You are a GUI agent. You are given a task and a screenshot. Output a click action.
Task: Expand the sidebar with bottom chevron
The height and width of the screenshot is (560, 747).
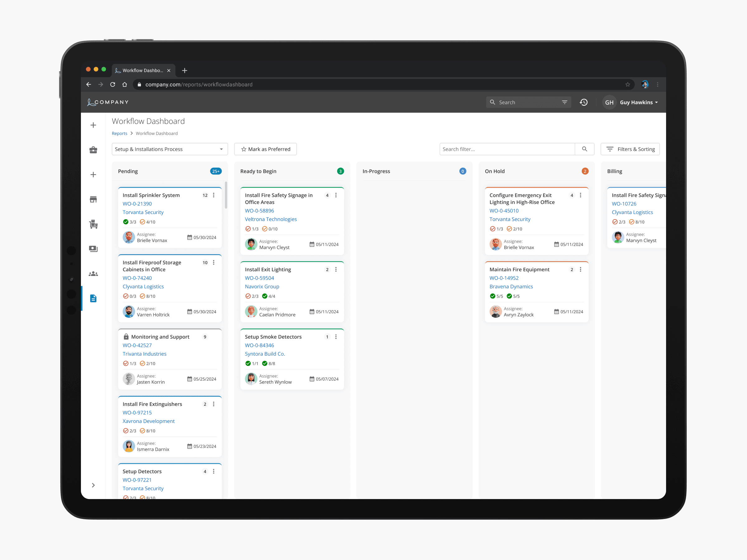[93, 485]
